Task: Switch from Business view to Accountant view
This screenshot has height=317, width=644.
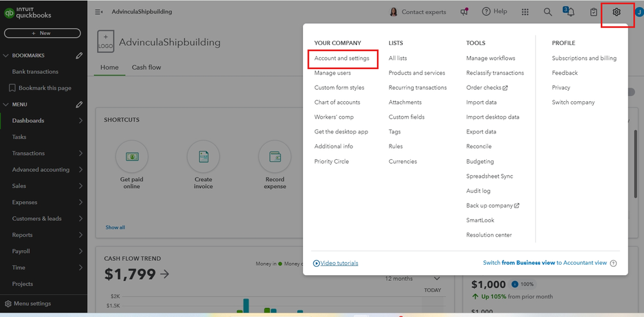Action: click(545, 263)
